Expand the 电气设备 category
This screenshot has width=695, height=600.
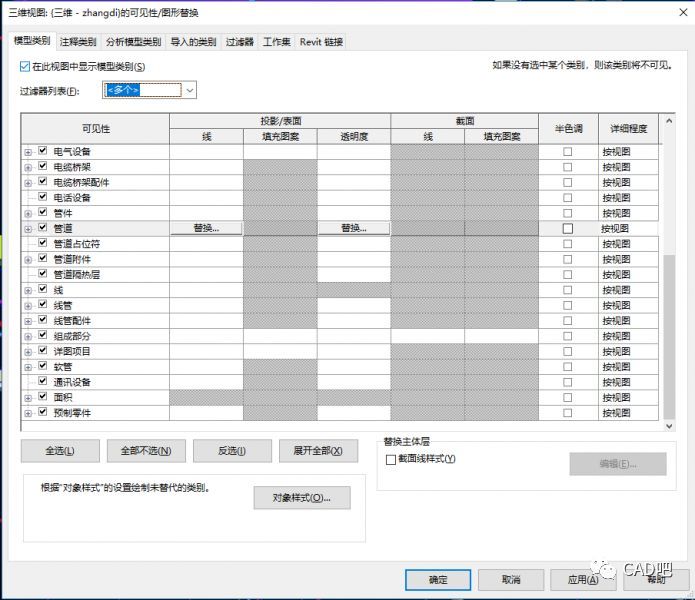pos(28,152)
